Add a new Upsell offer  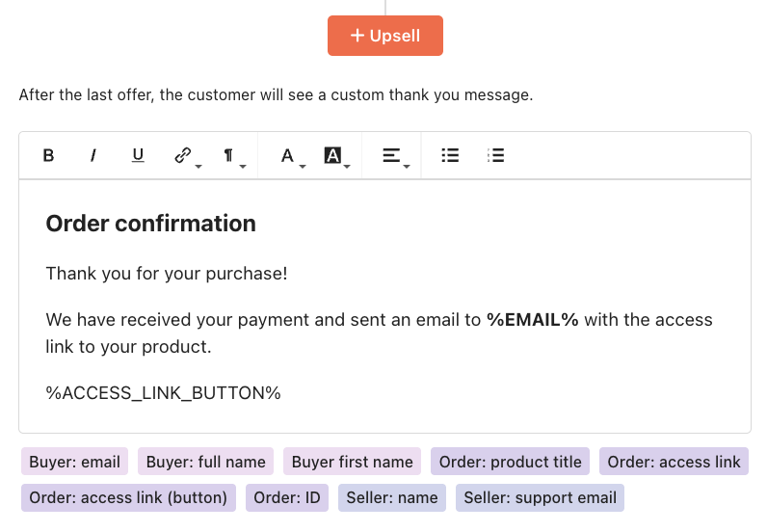pos(385,36)
